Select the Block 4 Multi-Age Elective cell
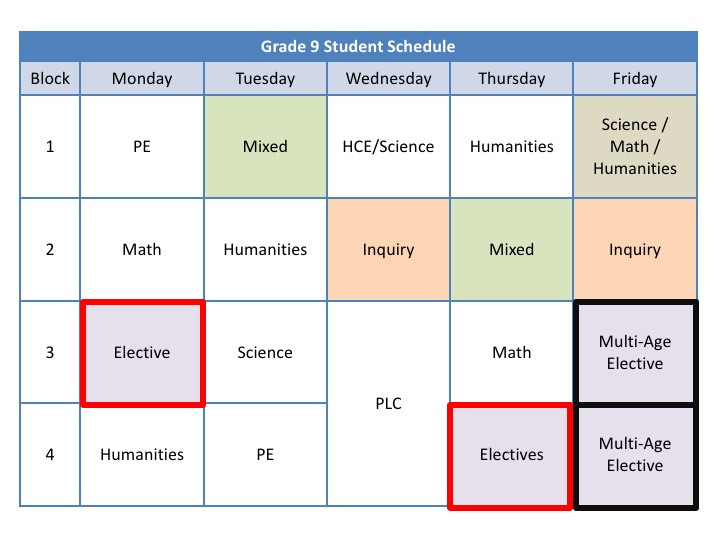 pyautogui.click(x=635, y=455)
